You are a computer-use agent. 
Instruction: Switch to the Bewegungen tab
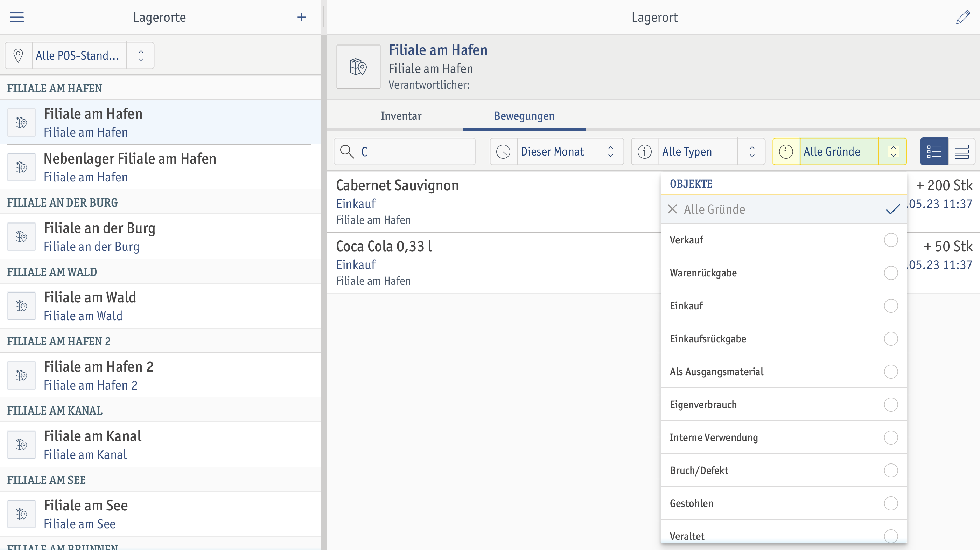click(524, 116)
